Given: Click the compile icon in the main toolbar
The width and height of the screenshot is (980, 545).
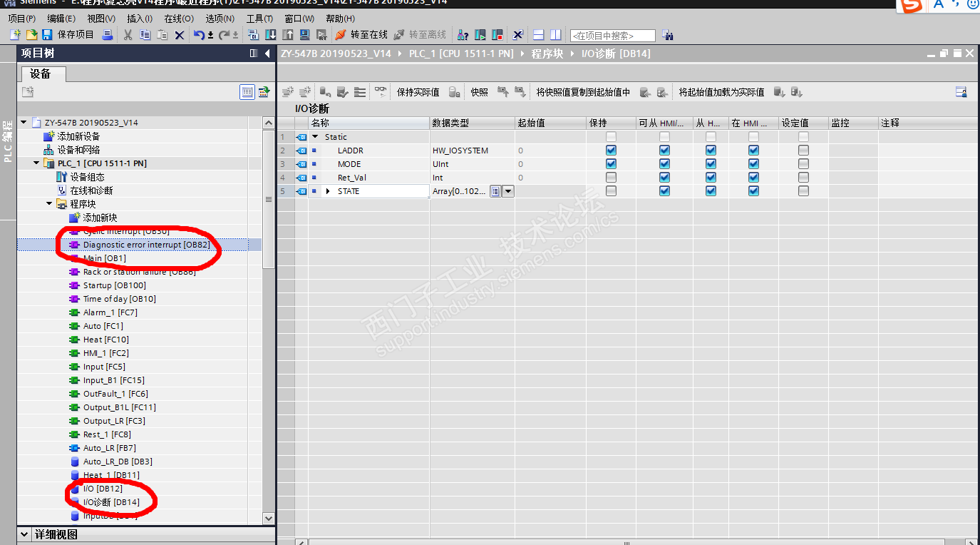Looking at the screenshot, I should [253, 35].
